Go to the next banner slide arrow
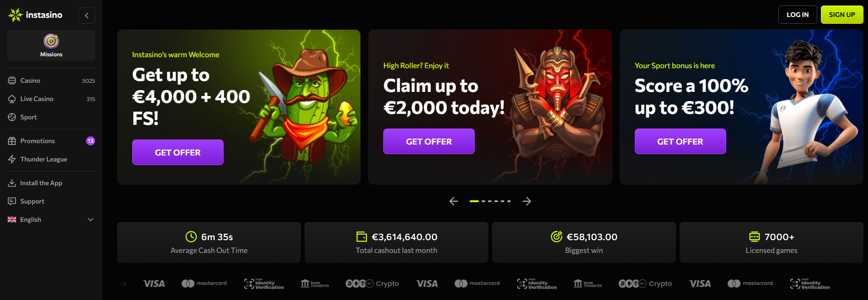 pyautogui.click(x=527, y=201)
